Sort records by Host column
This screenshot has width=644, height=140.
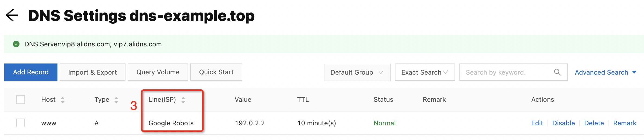tap(63, 100)
